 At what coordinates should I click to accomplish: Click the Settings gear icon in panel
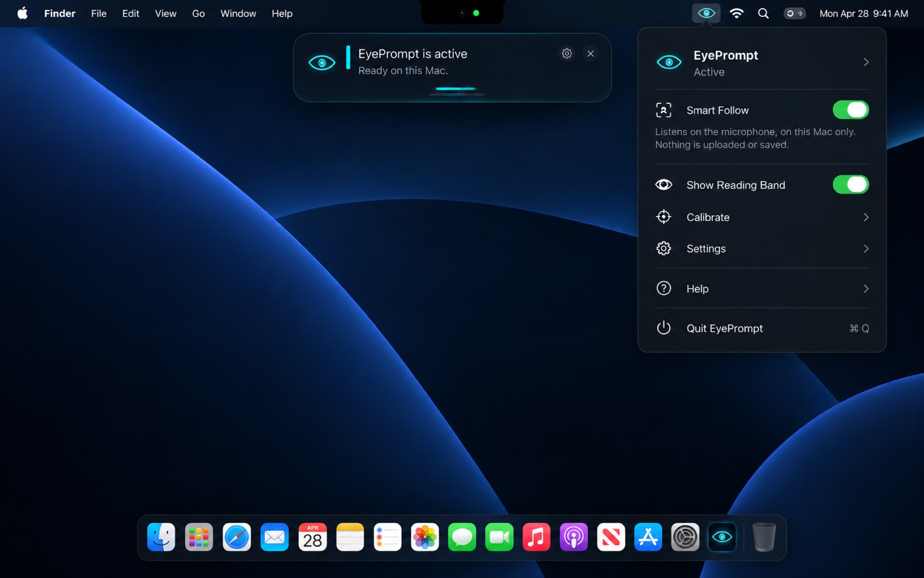[x=664, y=248]
